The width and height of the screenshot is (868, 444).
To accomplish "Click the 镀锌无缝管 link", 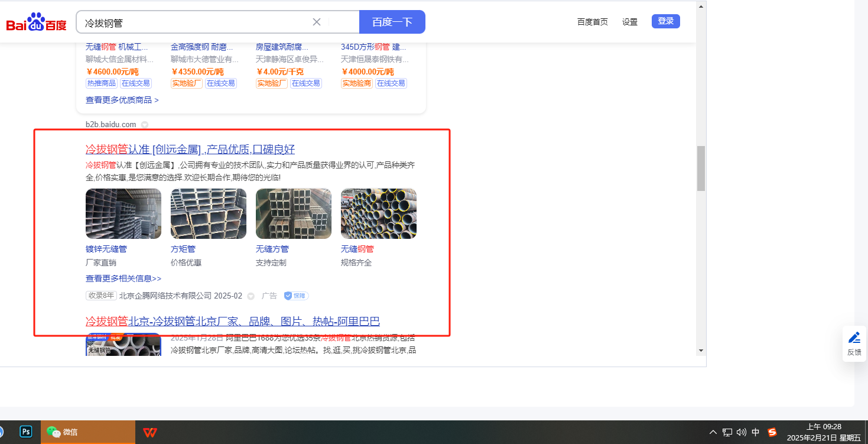I will [x=106, y=249].
